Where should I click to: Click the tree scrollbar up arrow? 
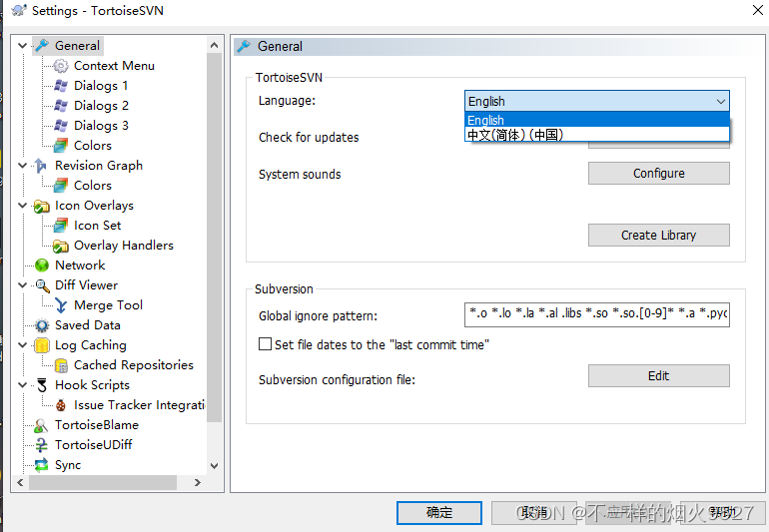pyautogui.click(x=214, y=46)
